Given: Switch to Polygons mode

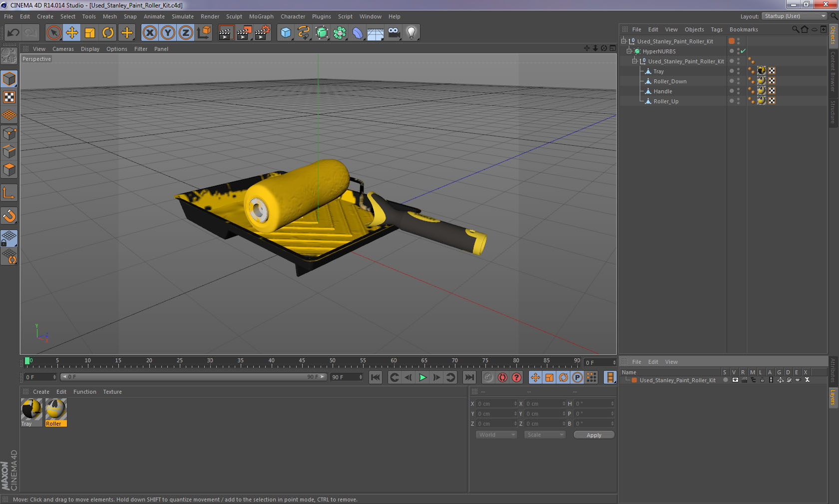Looking at the screenshot, I should pos(9,170).
